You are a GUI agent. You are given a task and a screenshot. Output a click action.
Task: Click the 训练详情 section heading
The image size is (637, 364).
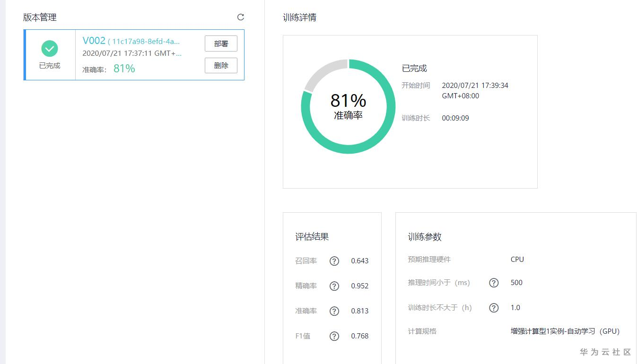[299, 17]
